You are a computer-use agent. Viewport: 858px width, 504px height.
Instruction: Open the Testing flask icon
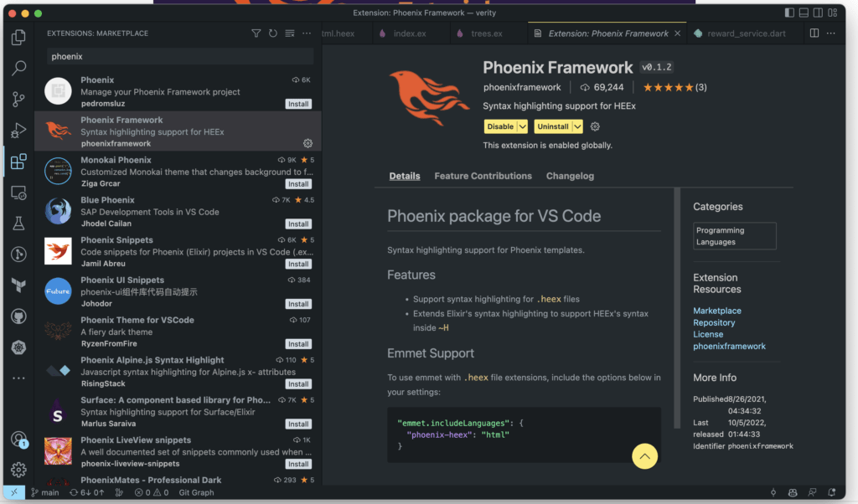(x=18, y=223)
